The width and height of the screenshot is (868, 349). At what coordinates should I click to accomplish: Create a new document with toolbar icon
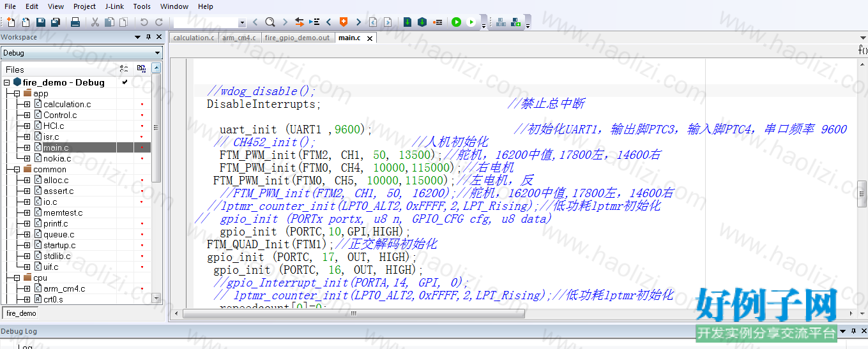(x=11, y=22)
